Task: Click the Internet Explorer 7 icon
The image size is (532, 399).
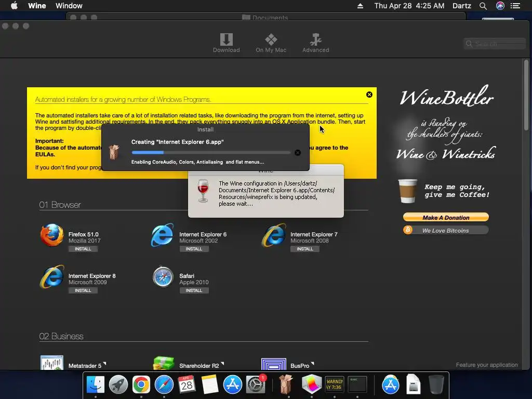Action: tap(274, 235)
